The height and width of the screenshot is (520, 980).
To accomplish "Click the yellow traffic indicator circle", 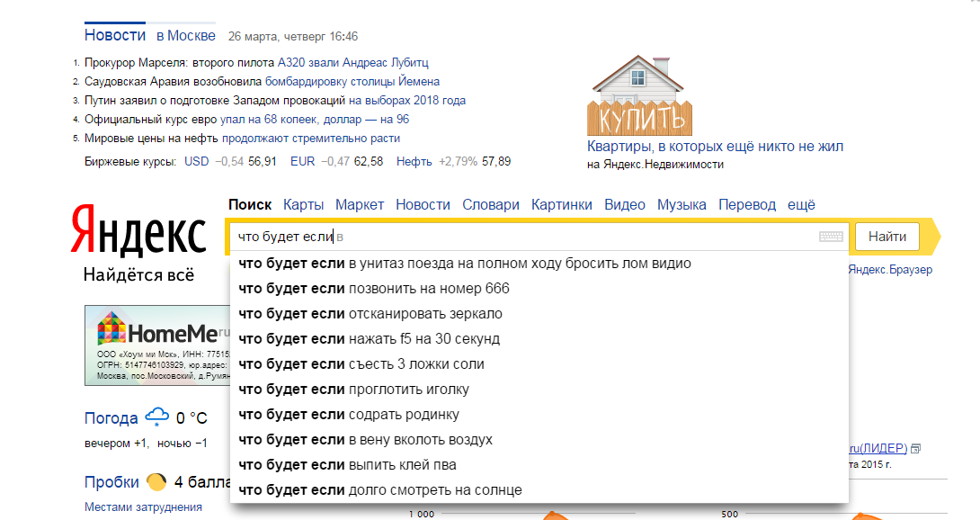I will pyautogui.click(x=156, y=481).
